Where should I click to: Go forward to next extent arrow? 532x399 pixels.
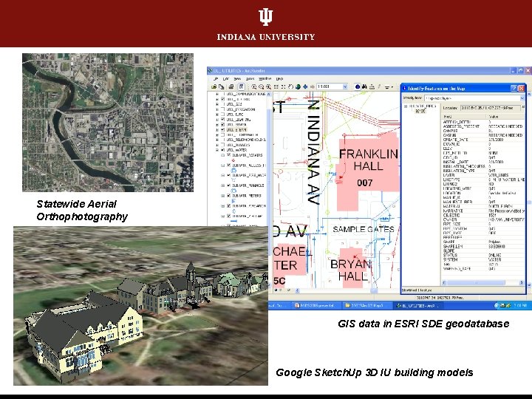pyautogui.click(x=312, y=87)
